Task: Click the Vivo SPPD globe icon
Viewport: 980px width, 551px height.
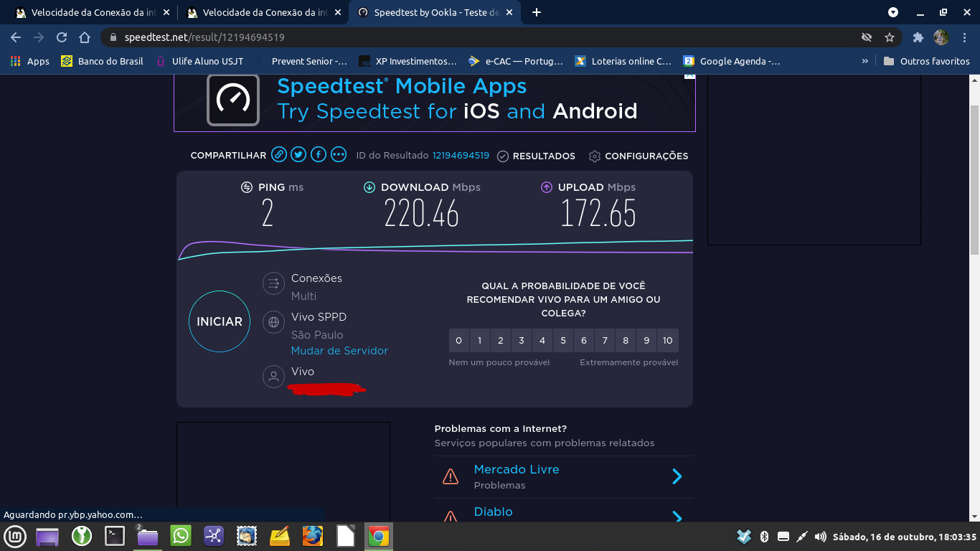Action: 273,323
